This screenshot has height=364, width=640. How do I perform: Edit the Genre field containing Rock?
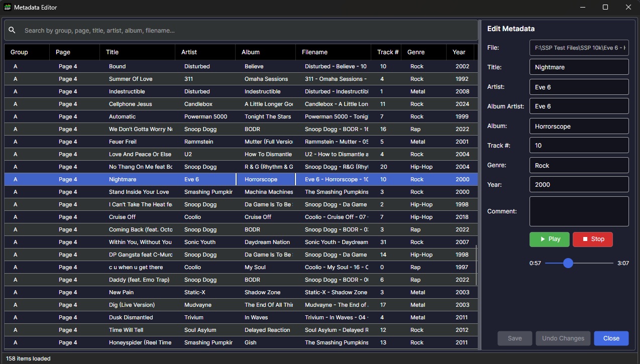(579, 165)
